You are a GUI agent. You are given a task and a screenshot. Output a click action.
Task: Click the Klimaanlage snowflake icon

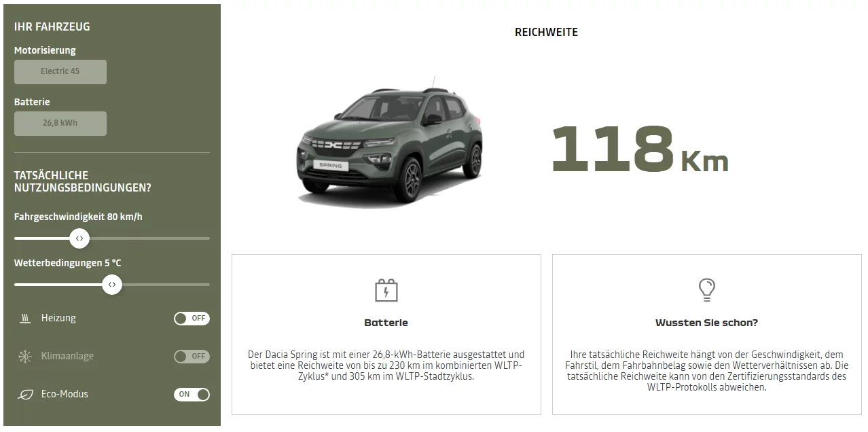tap(25, 357)
